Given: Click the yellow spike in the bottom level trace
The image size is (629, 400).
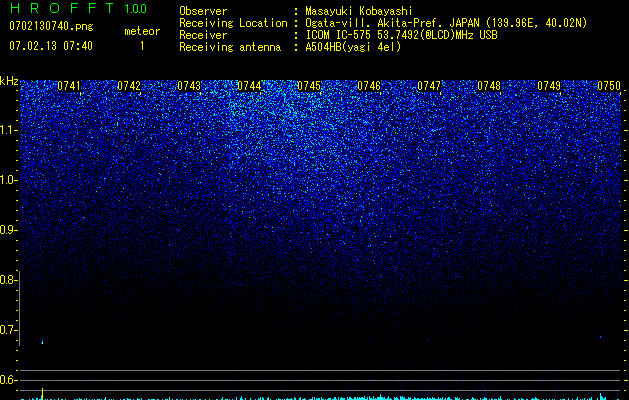Looking at the screenshot, I should 43,394.
